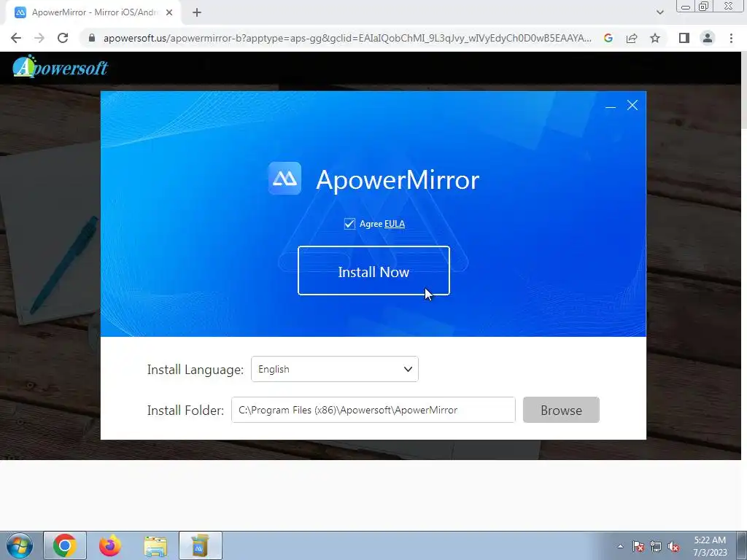Click the installer package taskbar icon
The width and height of the screenshot is (747, 560).
click(200, 545)
